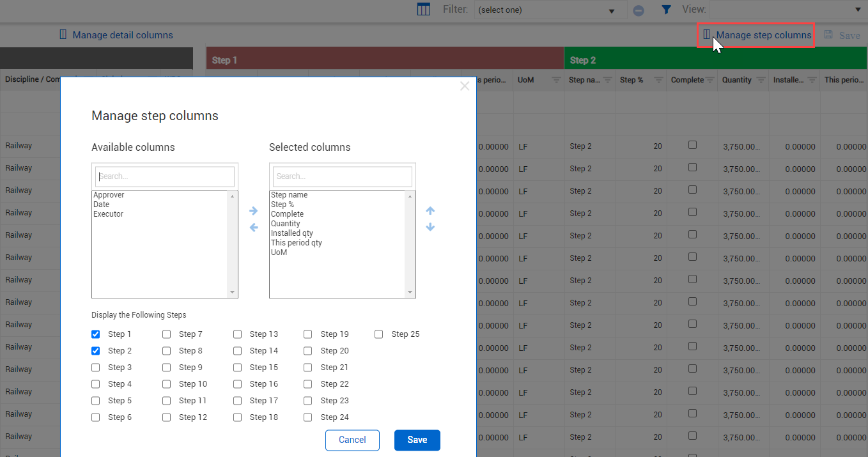Image resolution: width=868 pixels, height=457 pixels.
Task: Select Executor in Available columns list
Action: click(x=109, y=214)
